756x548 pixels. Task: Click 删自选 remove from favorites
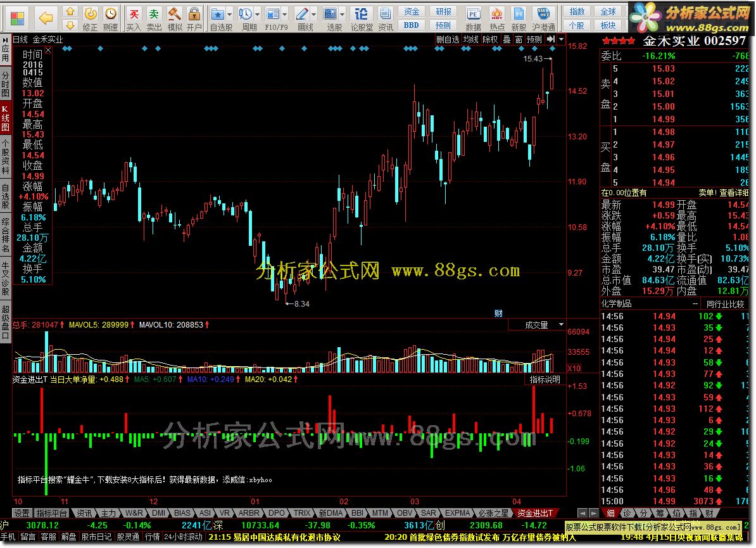[448, 39]
